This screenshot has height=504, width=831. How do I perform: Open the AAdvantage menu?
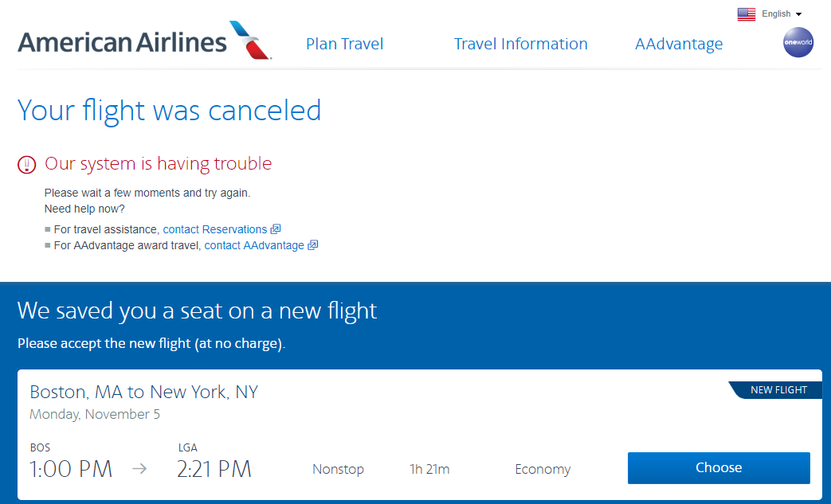(679, 44)
